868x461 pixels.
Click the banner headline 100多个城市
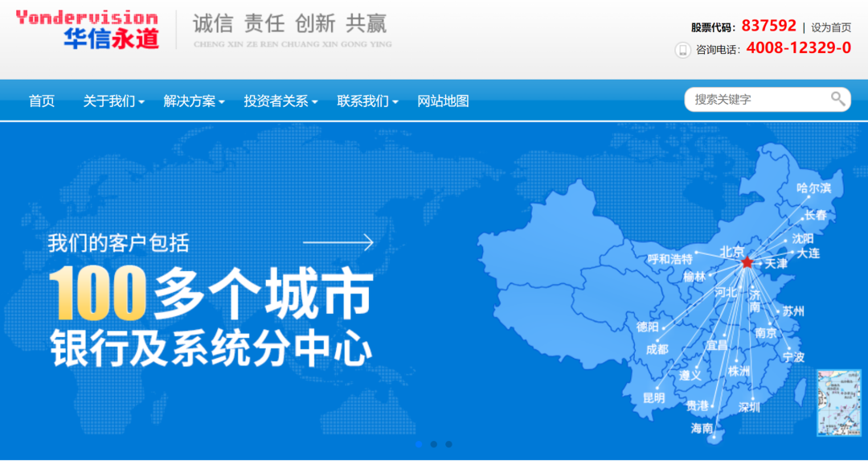pyautogui.click(x=211, y=293)
